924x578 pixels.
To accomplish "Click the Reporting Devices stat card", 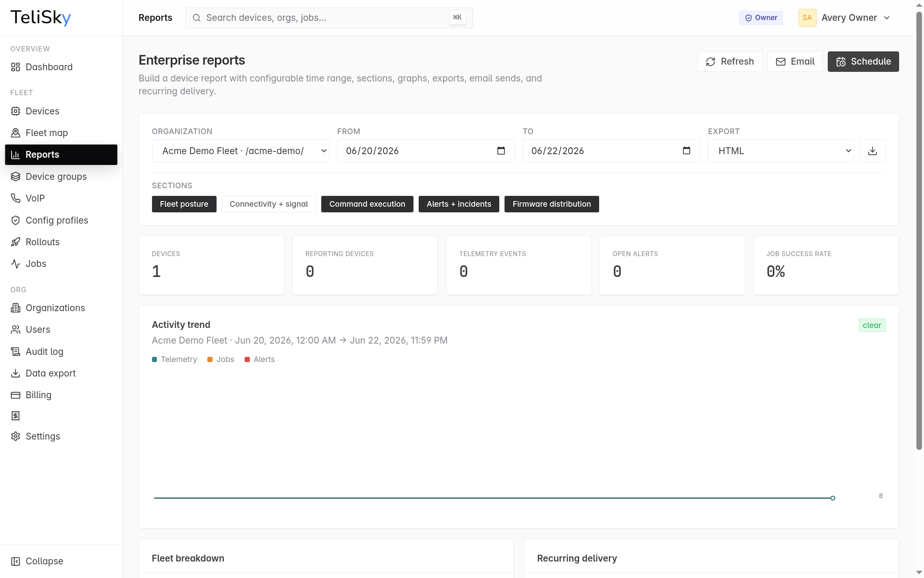I will [x=365, y=265].
